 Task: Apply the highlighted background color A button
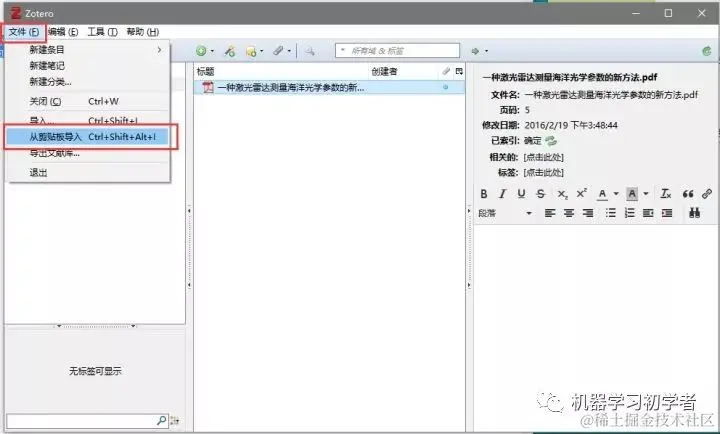point(632,194)
